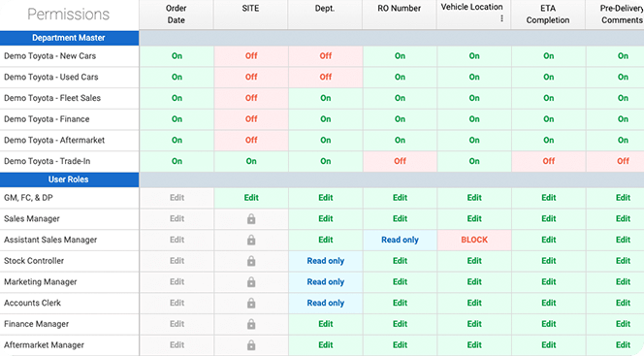Click the SITE lock icon for Assistant Sales Manager
The height and width of the screenshot is (356, 644).
251,240
